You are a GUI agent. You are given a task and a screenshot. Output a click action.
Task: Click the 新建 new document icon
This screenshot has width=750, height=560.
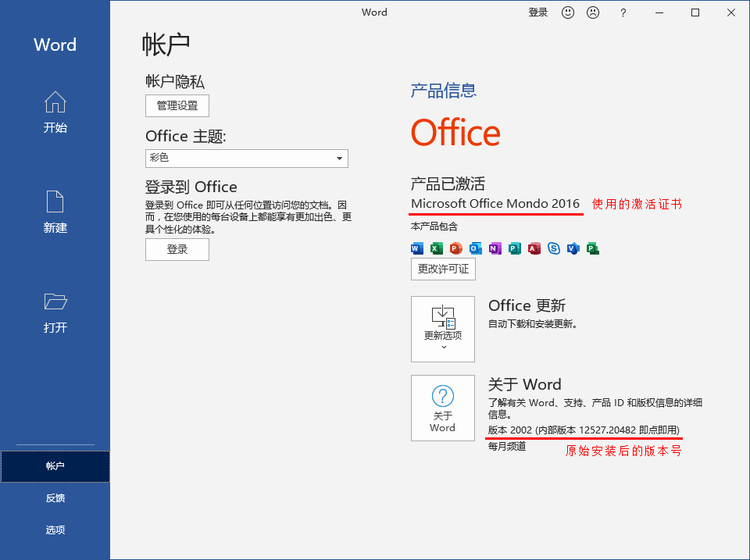pyautogui.click(x=55, y=202)
